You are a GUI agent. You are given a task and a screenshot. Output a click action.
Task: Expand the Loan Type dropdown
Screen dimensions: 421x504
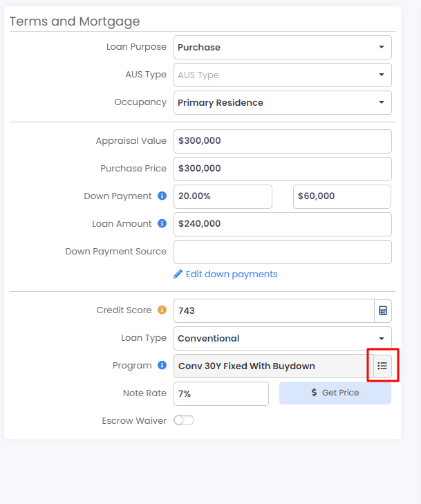[283, 338]
